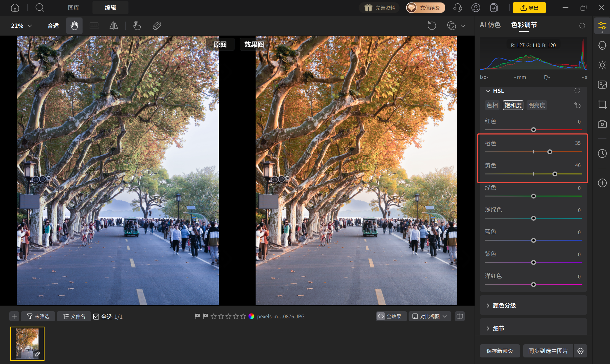The width and height of the screenshot is (610, 364).
Task: Select the flip mirror tool
Action: (114, 26)
